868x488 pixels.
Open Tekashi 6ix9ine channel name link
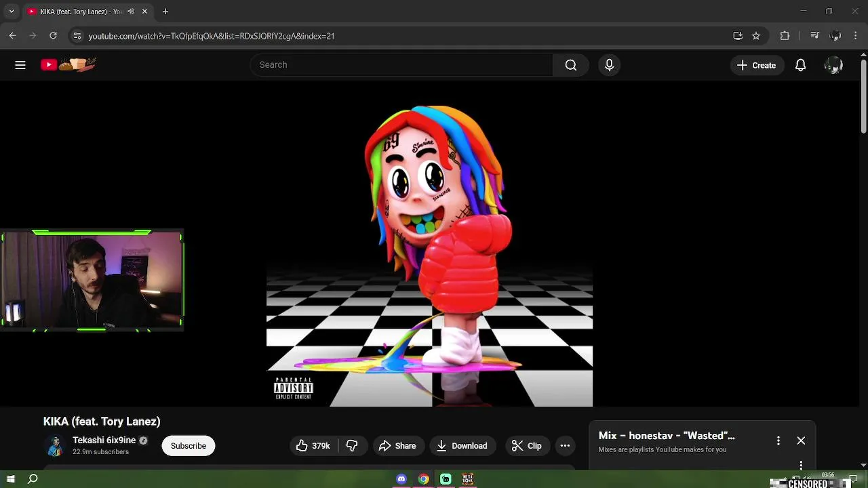(x=104, y=440)
